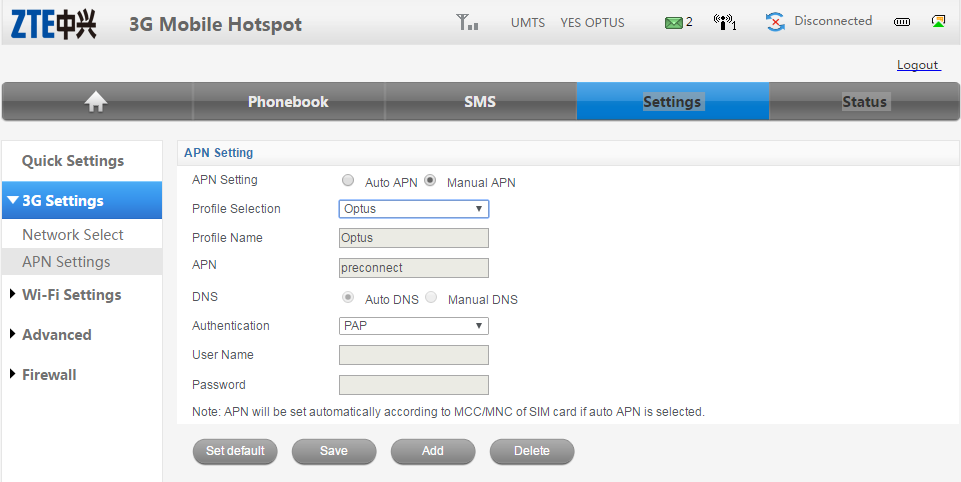Expand the Wi-Fi Settings section
The width and height of the screenshot is (961, 482).
point(71,295)
